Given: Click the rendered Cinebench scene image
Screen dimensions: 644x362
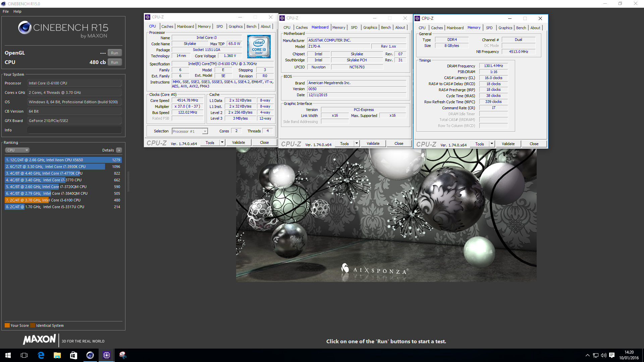Looking at the screenshot, I should coord(386,215).
